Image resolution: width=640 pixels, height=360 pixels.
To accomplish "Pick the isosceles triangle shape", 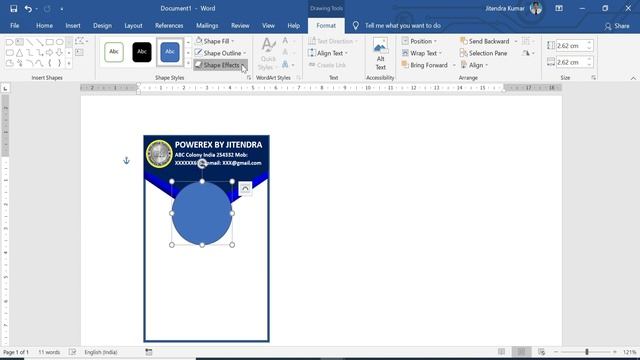I will pyautogui.click(x=19, y=53).
